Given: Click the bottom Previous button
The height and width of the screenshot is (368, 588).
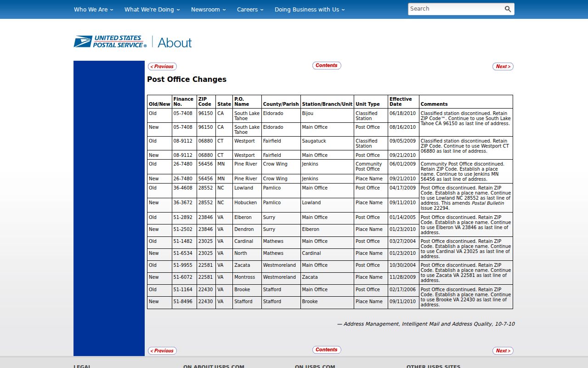Looking at the screenshot, I should coord(162,351).
